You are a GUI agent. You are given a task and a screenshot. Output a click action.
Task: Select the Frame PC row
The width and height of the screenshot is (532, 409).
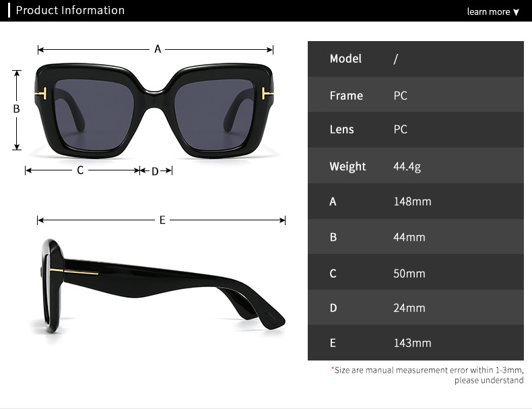tap(415, 95)
